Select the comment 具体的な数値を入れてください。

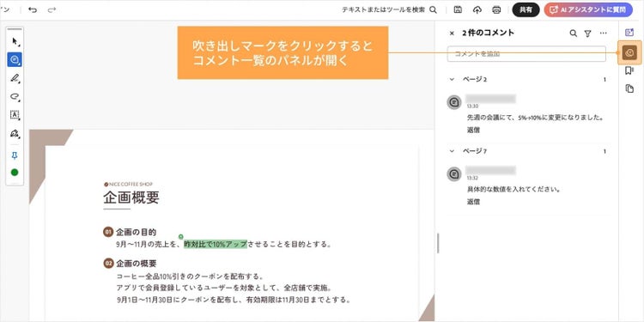[513, 190]
